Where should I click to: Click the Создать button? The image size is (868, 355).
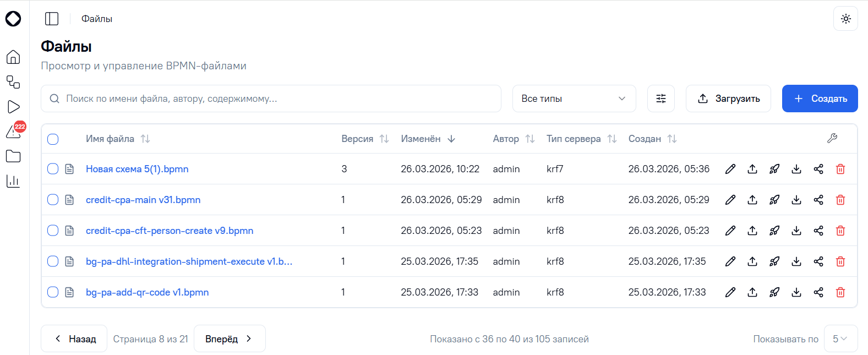coord(820,99)
